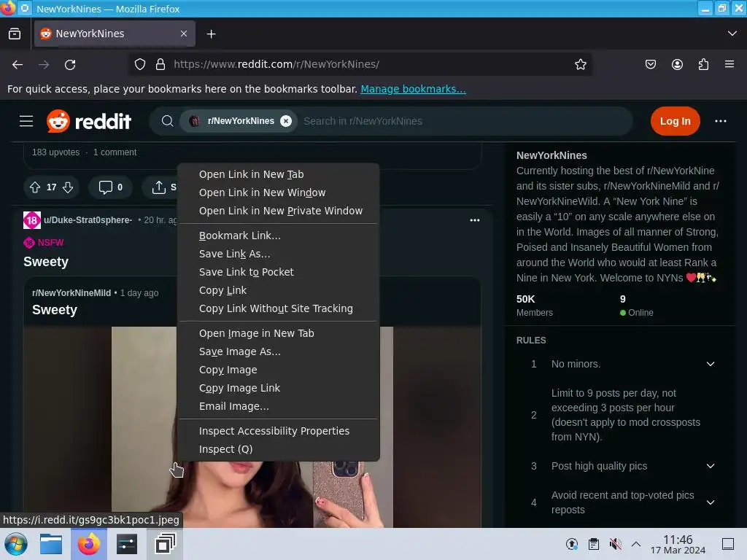Expand the hidden system tray icons arrow
This screenshot has width=747, height=560.
click(x=636, y=544)
